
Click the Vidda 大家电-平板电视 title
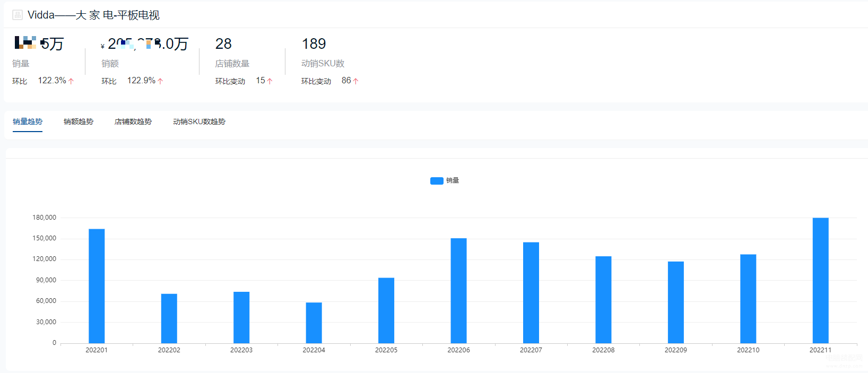tap(93, 15)
